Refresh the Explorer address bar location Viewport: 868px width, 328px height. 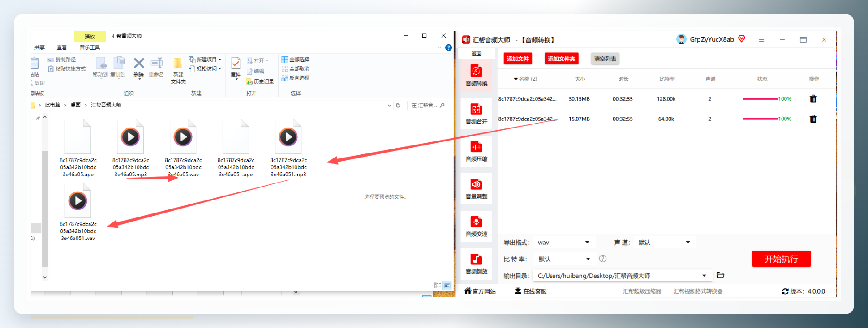[398, 106]
